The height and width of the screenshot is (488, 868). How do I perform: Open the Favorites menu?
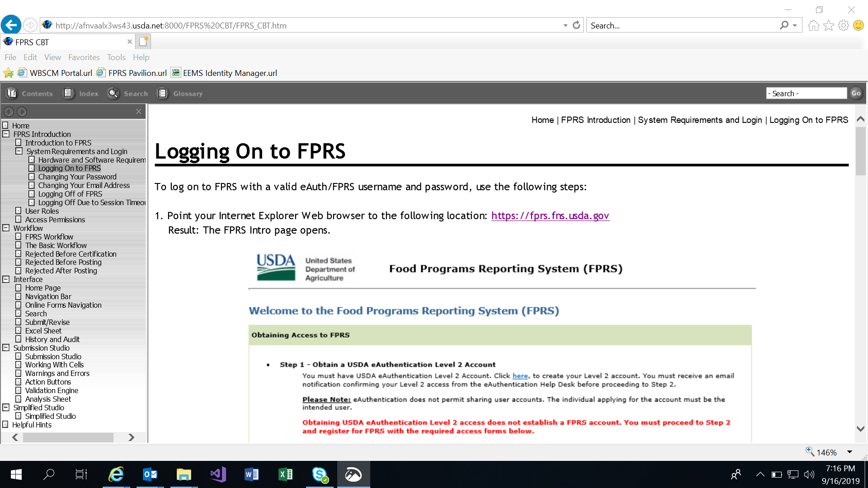pos(84,57)
